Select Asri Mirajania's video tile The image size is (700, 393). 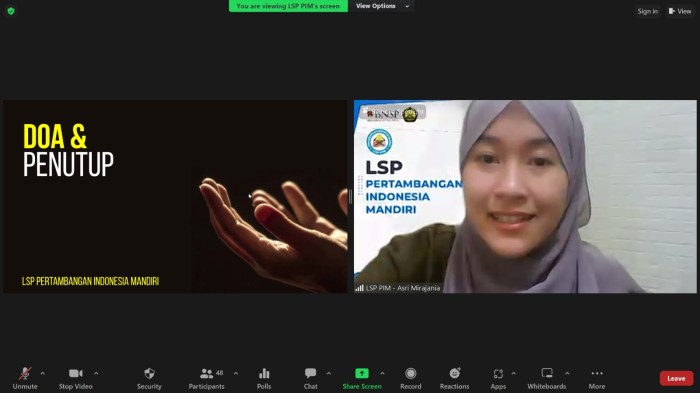pos(525,196)
